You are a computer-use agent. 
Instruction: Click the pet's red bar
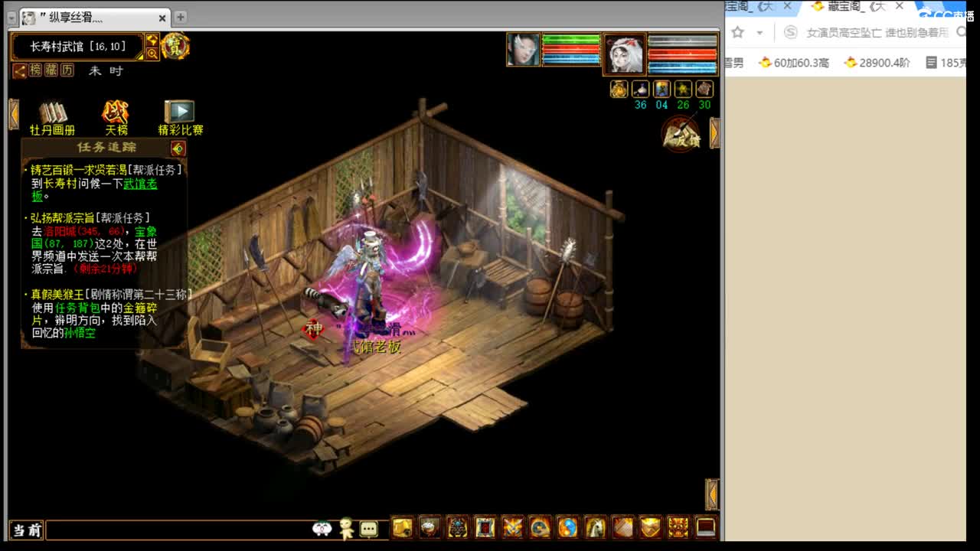682,55
